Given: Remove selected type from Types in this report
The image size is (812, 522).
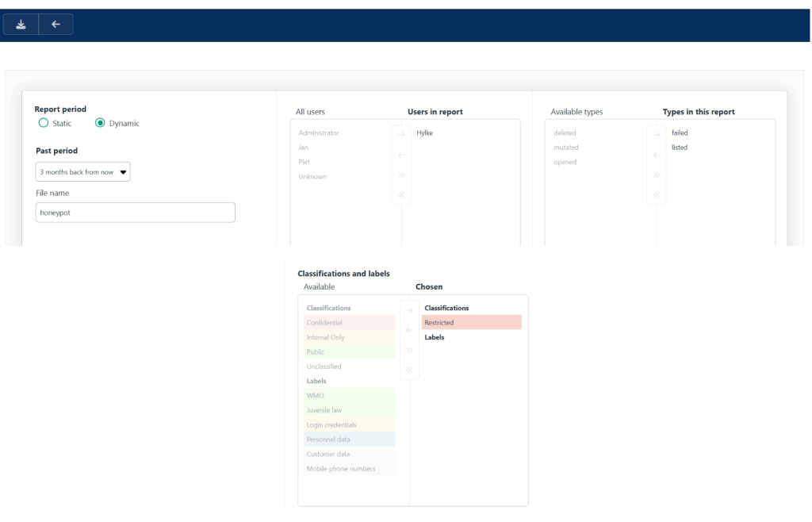Looking at the screenshot, I should (657, 155).
